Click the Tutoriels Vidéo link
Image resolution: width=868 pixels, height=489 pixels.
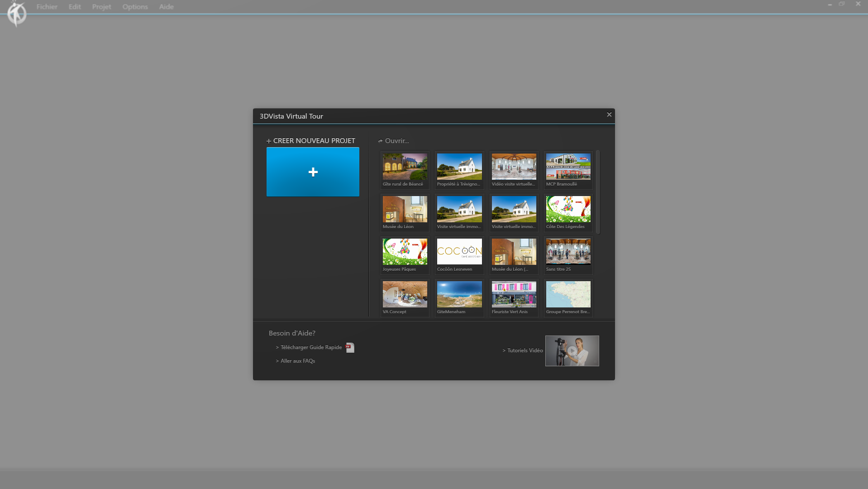coord(523,350)
